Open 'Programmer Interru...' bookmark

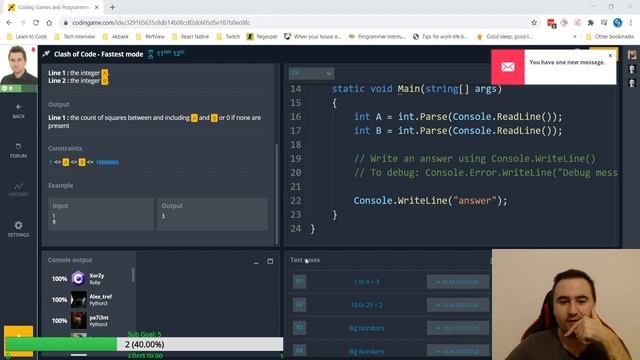(x=377, y=37)
